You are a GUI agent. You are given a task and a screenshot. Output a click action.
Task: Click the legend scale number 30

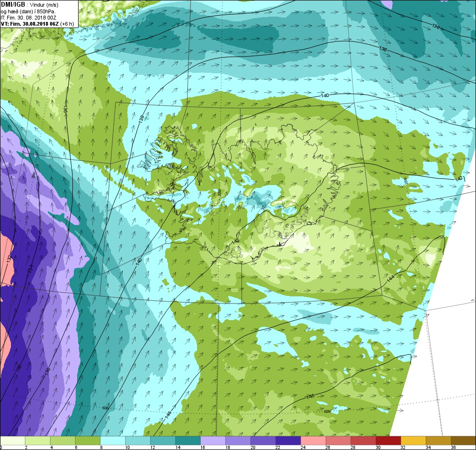(378, 447)
